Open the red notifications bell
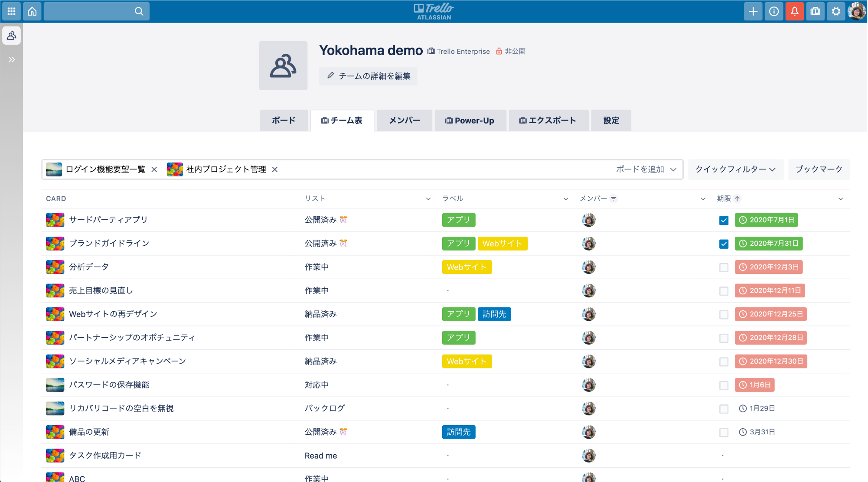 (x=795, y=11)
